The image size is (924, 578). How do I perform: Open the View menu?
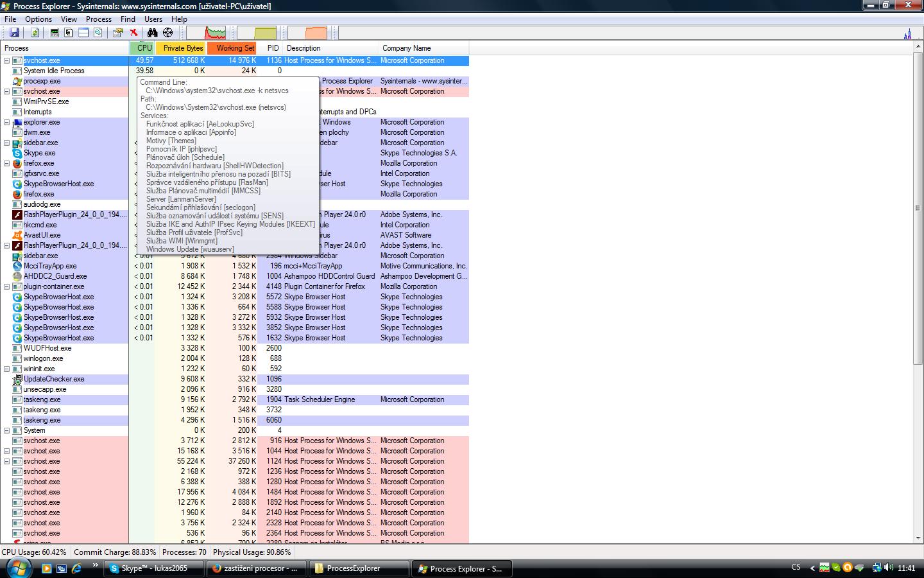click(69, 19)
